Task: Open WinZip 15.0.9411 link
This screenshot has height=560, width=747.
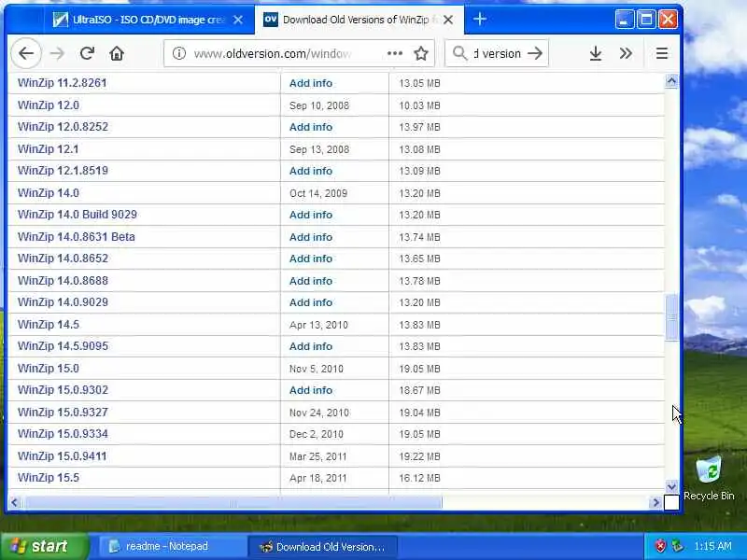Action: 62,455
